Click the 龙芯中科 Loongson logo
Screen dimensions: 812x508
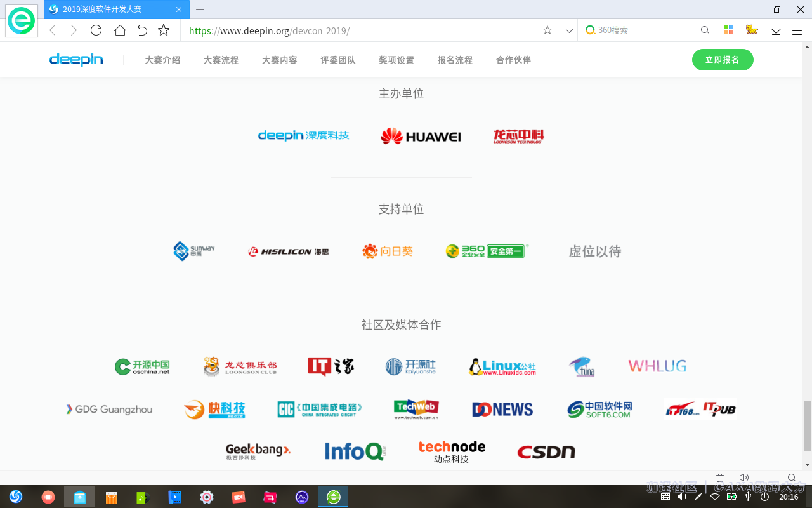coord(518,136)
